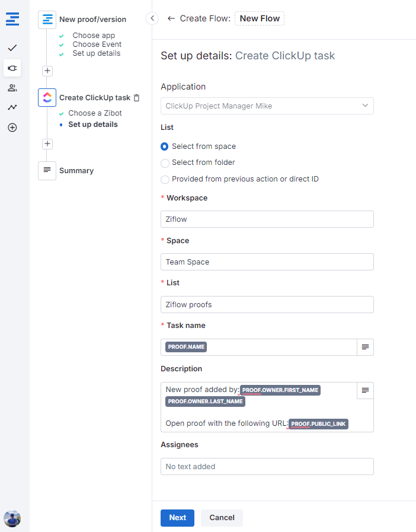Image resolution: width=416 pixels, height=532 pixels.
Task: Select the 'Select from space' radio option
Action: [165, 146]
